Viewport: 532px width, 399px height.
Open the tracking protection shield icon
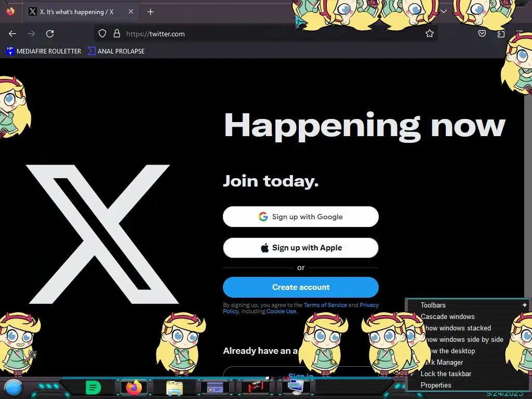[x=102, y=34]
